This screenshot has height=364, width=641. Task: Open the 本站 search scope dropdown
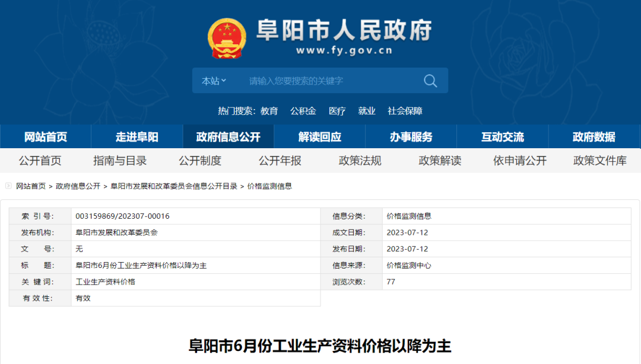(214, 81)
